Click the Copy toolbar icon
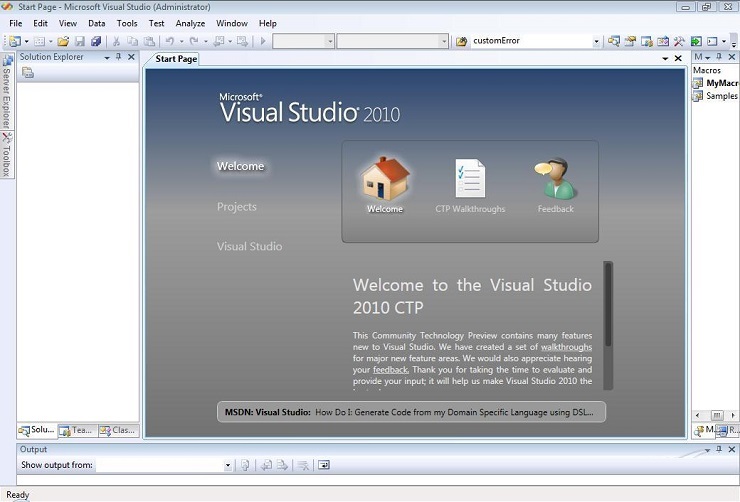Image resolution: width=740 pixels, height=502 pixels. [133, 42]
